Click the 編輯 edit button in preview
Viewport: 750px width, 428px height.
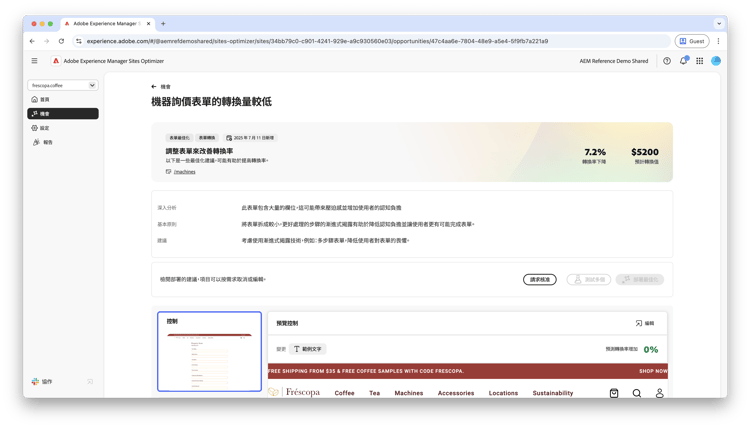(x=645, y=323)
